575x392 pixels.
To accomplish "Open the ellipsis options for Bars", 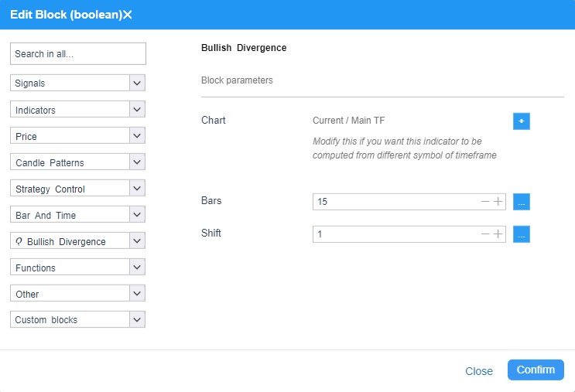I will point(521,202).
